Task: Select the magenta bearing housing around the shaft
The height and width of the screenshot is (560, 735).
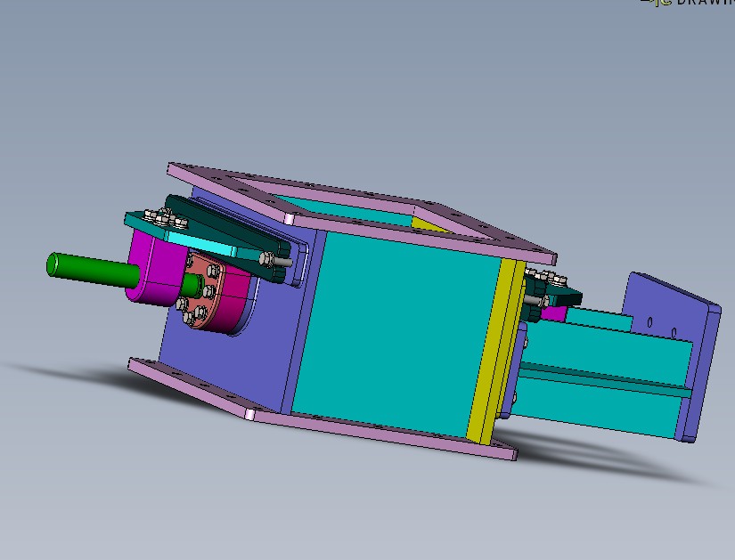Action: (x=155, y=270)
